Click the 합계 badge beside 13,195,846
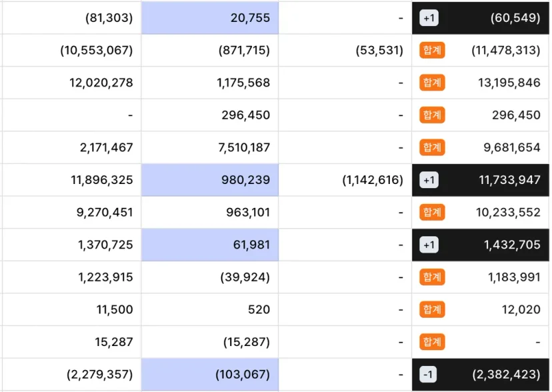This screenshot has height=392, width=552. pos(432,83)
